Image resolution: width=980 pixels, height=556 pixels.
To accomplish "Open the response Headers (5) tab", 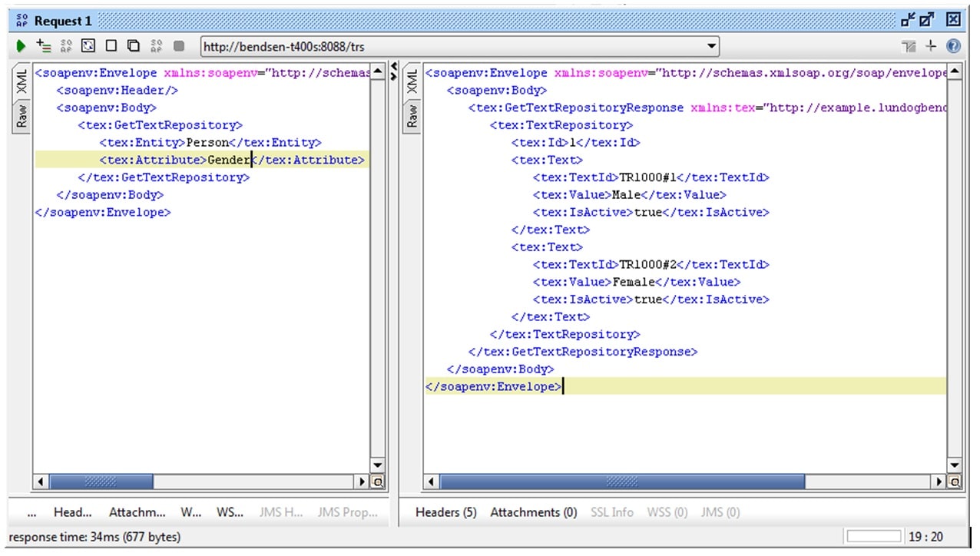I will click(x=445, y=512).
